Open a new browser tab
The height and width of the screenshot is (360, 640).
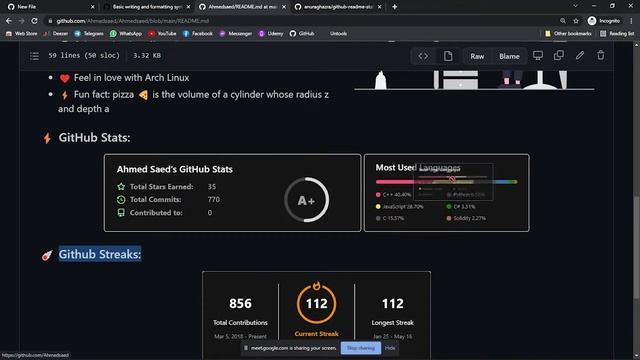(x=394, y=7)
